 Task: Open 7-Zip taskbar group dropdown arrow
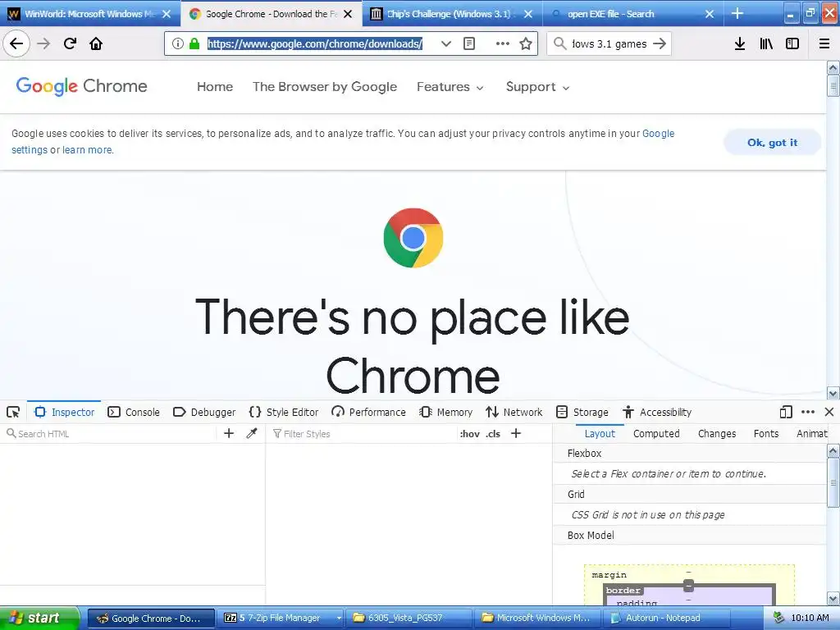click(339, 619)
